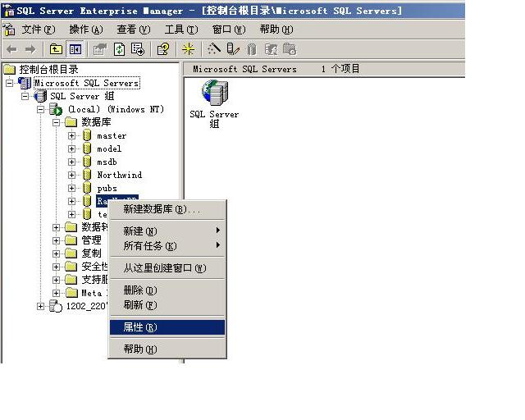Click the Properties toolbar icon
Image resolution: width=525 pixels, height=420 pixels.
[100, 49]
